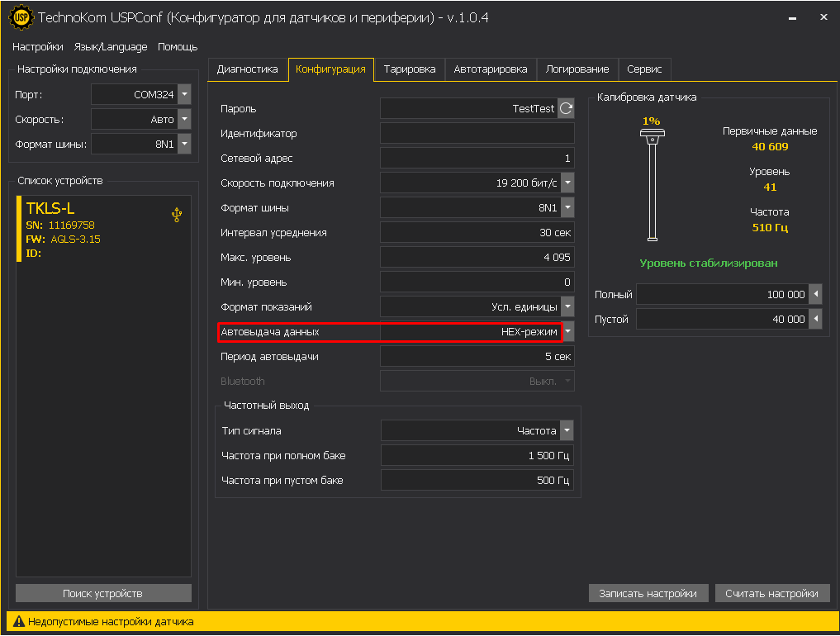Select the TKLS-L device in the list
Image resolution: width=840 pixels, height=636 pixels.
[x=103, y=229]
